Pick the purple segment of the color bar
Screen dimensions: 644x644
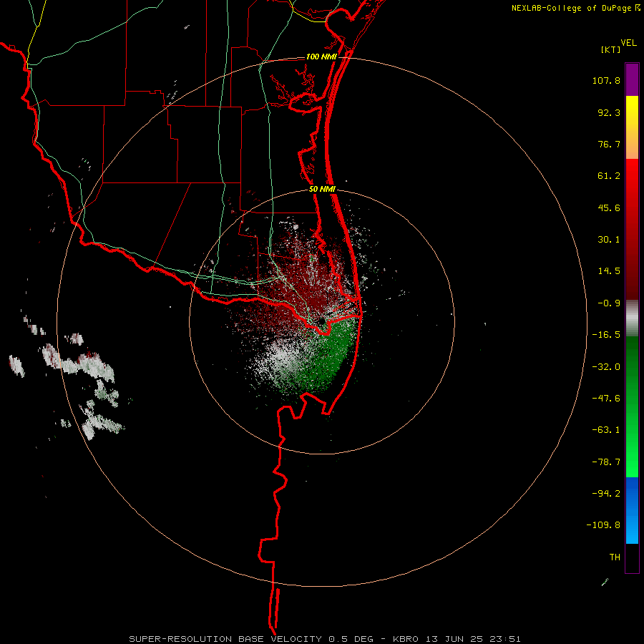point(632,79)
